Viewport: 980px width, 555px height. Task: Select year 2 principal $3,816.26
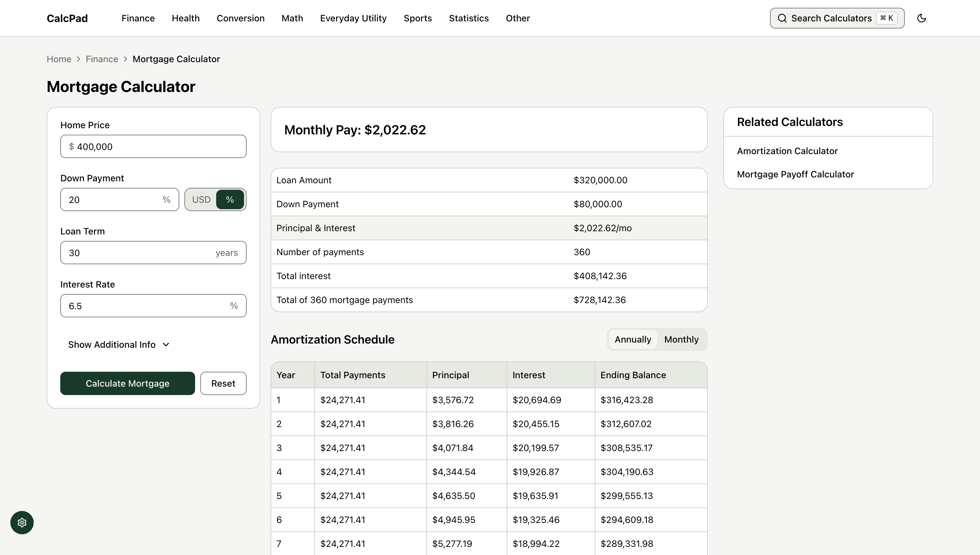pos(452,424)
